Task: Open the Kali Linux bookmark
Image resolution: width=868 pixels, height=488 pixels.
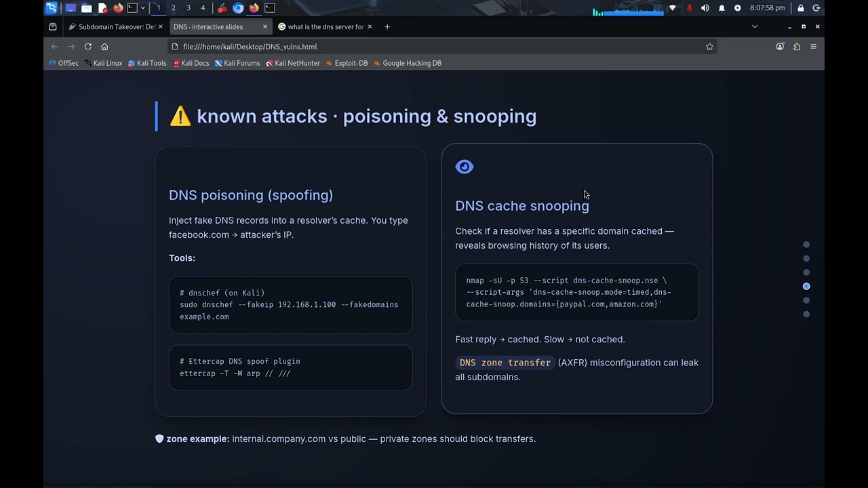Action: click(103, 63)
